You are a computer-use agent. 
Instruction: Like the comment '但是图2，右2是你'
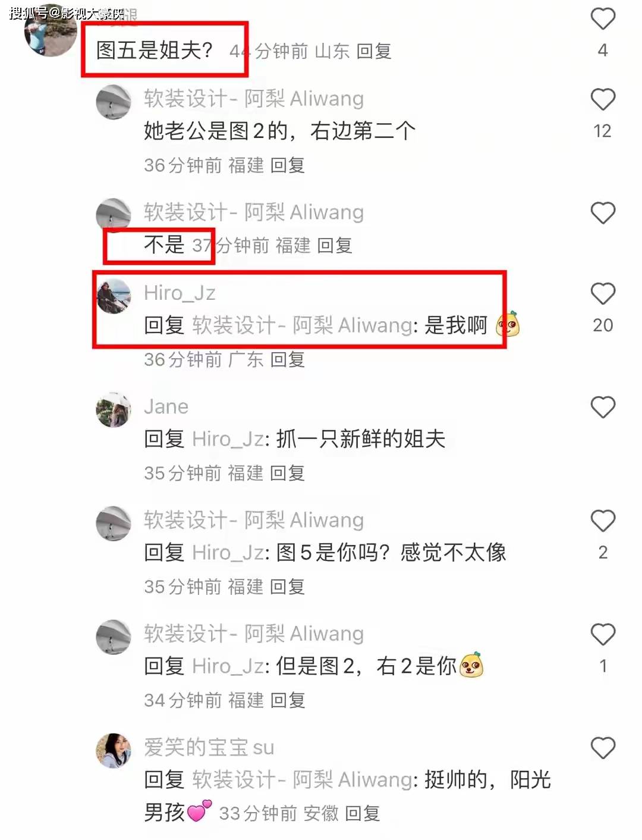[x=602, y=635]
